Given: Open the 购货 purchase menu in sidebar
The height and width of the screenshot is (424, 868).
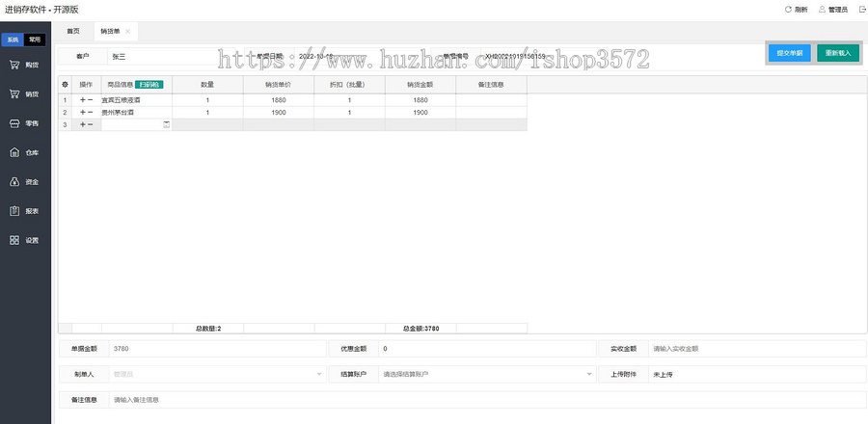Looking at the screenshot, I should click(x=25, y=66).
